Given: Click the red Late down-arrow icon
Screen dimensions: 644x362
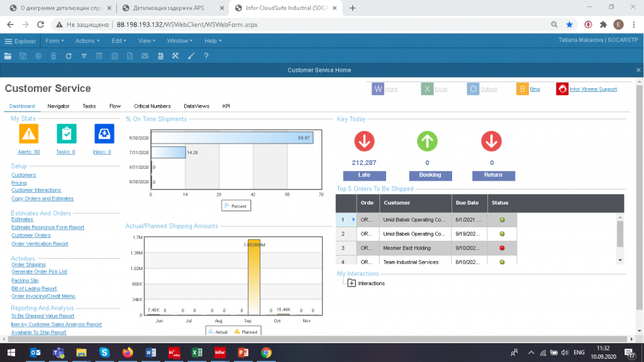Looking at the screenshot, I should (x=364, y=141).
